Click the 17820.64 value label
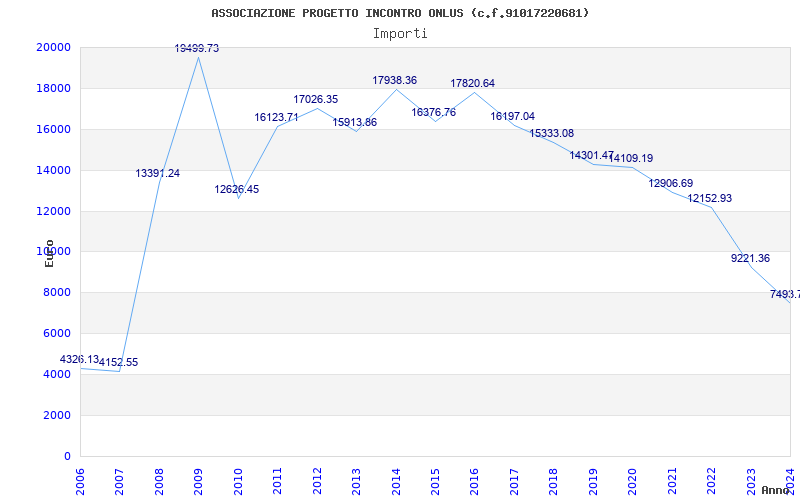The image size is (800, 500). (473, 83)
